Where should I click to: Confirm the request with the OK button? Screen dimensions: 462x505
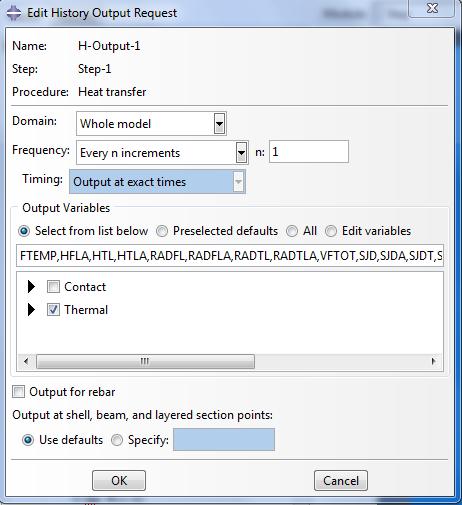119,481
